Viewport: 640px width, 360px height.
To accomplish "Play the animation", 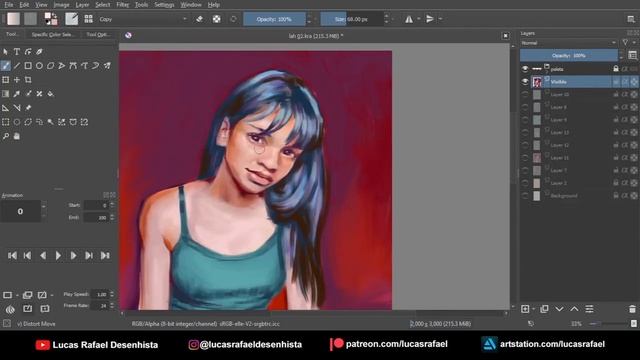I will click(x=58, y=256).
